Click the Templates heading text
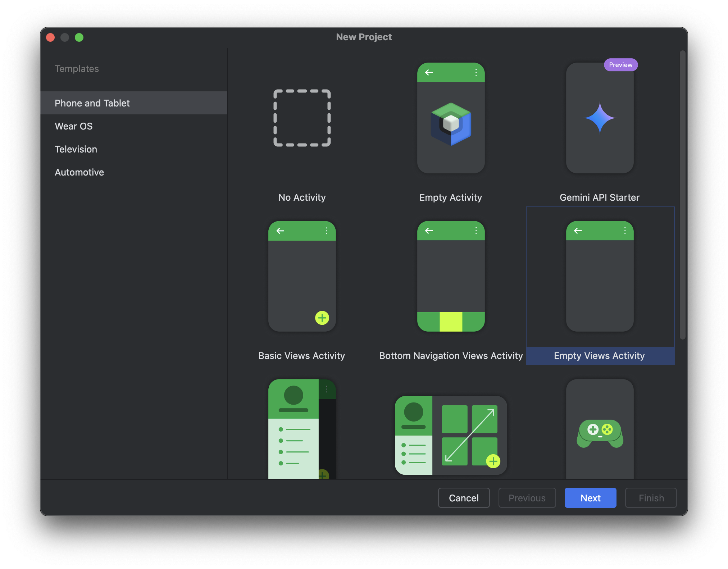The width and height of the screenshot is (728, 569). tap(77, 68)
